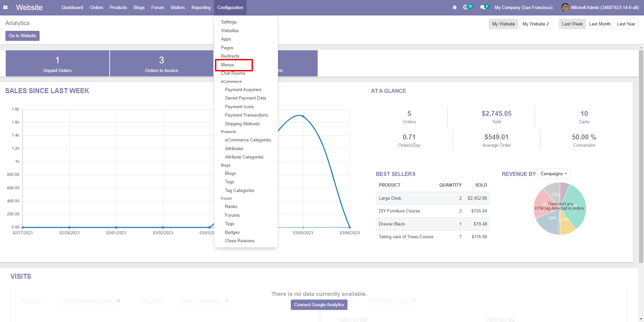This screenshot has height=322, width=644.
Task: Open the Mitchell Admin user menu
Action: pos(604,7)
